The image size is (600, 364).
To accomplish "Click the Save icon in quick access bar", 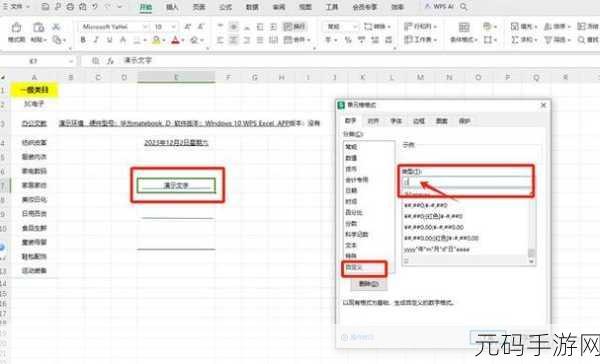I will coord(45,7).
